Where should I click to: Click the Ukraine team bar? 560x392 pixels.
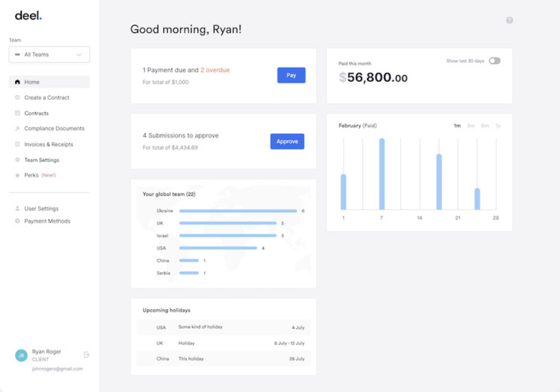[x=238, y=211]
